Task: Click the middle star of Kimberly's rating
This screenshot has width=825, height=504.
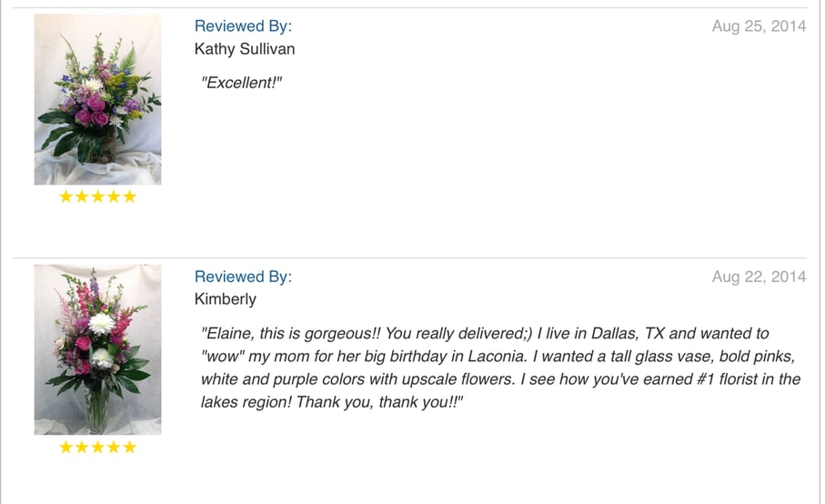Action: (97, 447)
